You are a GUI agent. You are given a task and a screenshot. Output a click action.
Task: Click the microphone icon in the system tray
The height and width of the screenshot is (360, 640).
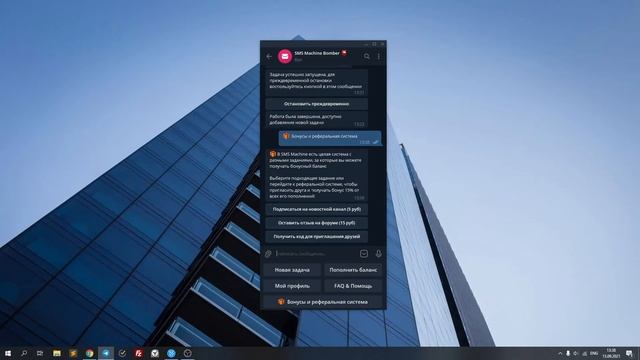click(x=568, y=353)
